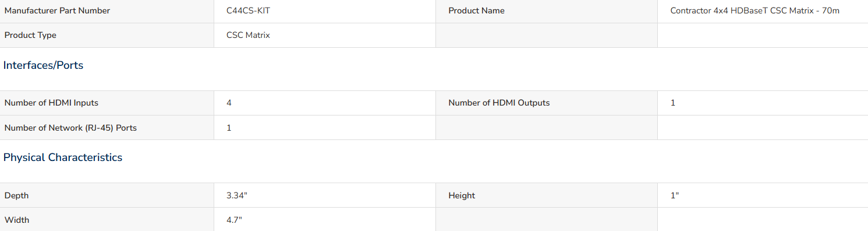
Task: Click the Width label cell
Action: (107, 219)
